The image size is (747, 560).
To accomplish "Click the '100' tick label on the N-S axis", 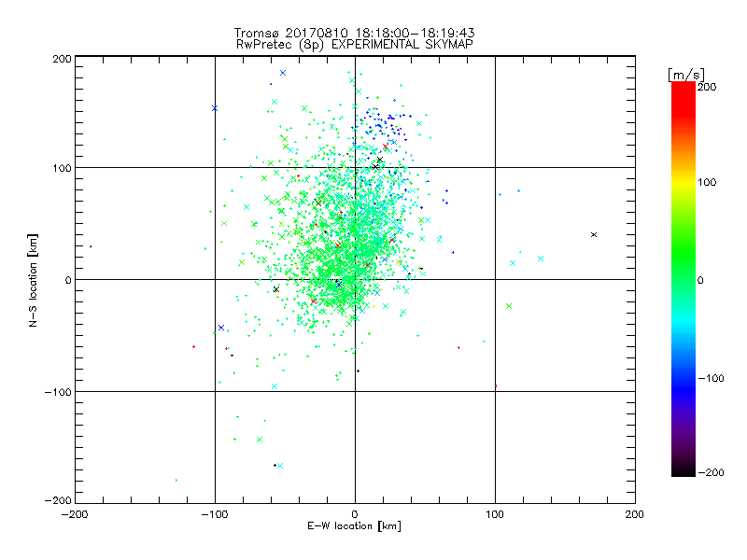I will (x=62, y=168).
